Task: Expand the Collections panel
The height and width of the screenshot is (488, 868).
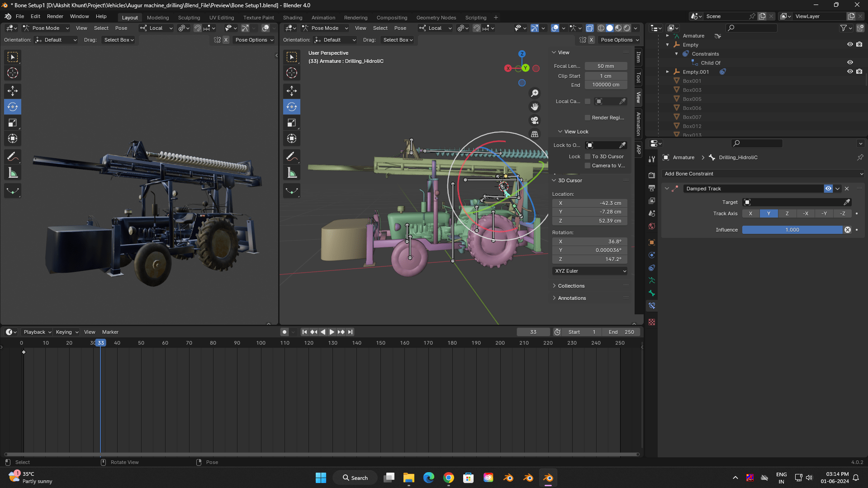Action: pos(571,286)
